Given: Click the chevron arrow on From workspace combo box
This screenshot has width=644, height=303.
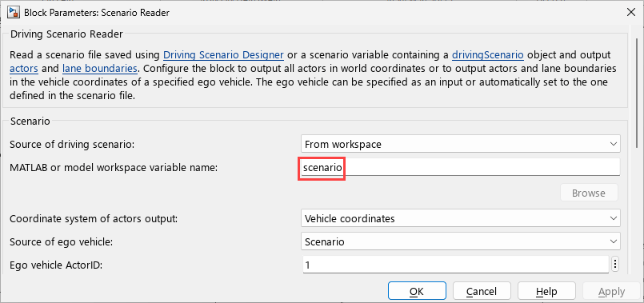Looking at the screenshot, I should click(614, 144).
